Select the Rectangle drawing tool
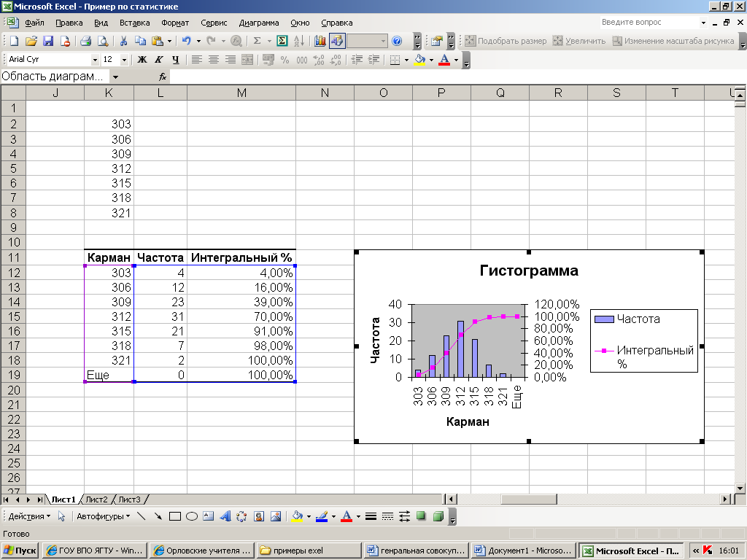Image resolution: width=747 pixels, height=560 pixels. tap(175, 516)
